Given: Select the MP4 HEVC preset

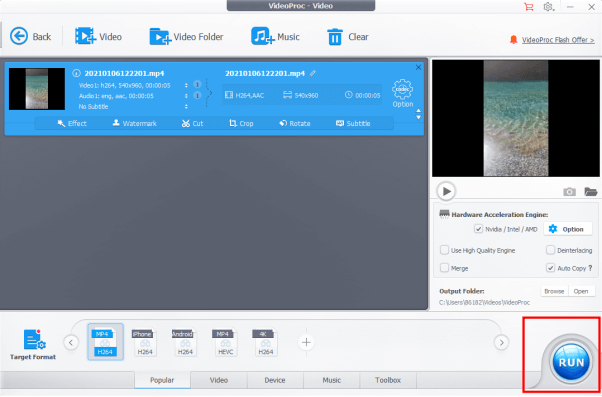Looking at the screenshot, I should pyautogui.click(x=225, y=342).
